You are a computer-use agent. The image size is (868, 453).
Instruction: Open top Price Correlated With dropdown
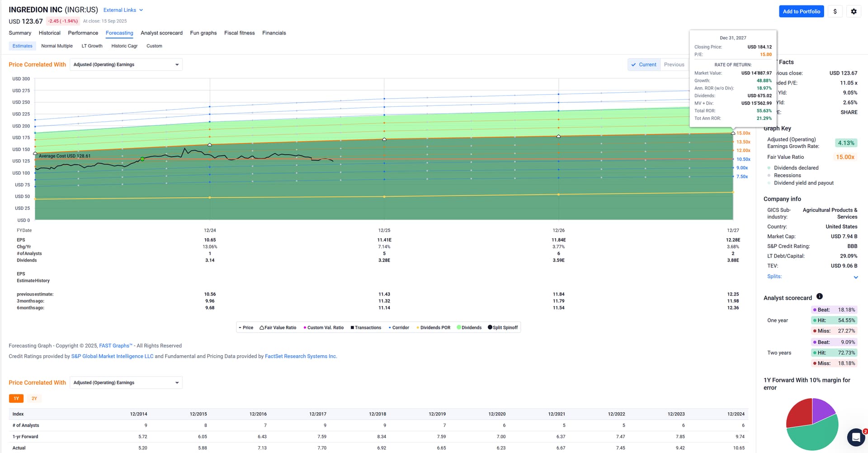pyautogui.click(x=126, y=65)
